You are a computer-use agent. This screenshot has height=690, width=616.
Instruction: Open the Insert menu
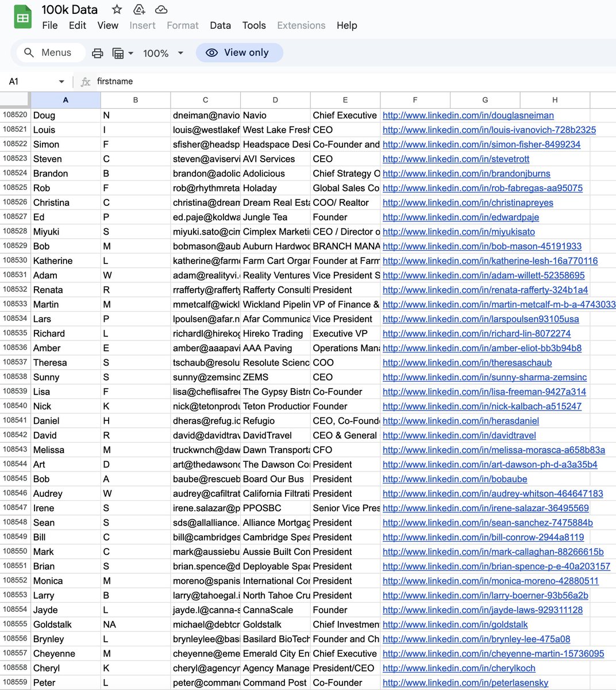coord(143,25)
